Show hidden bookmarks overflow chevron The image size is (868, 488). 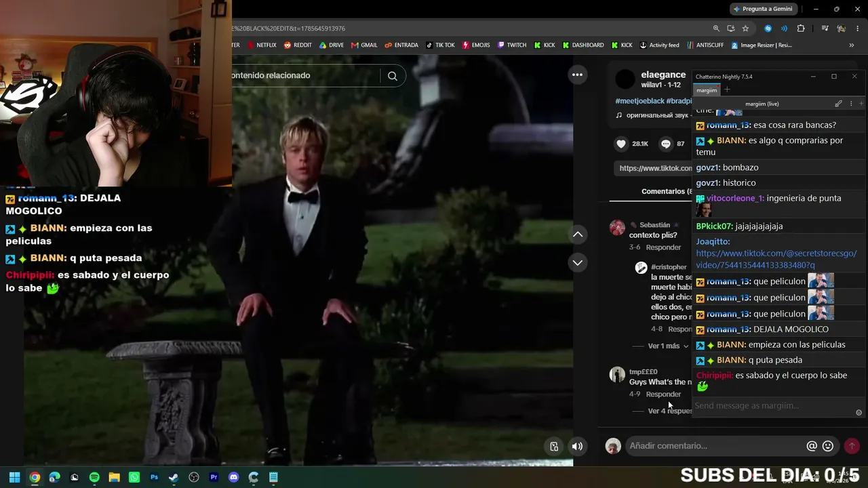[x=851, y=45]
